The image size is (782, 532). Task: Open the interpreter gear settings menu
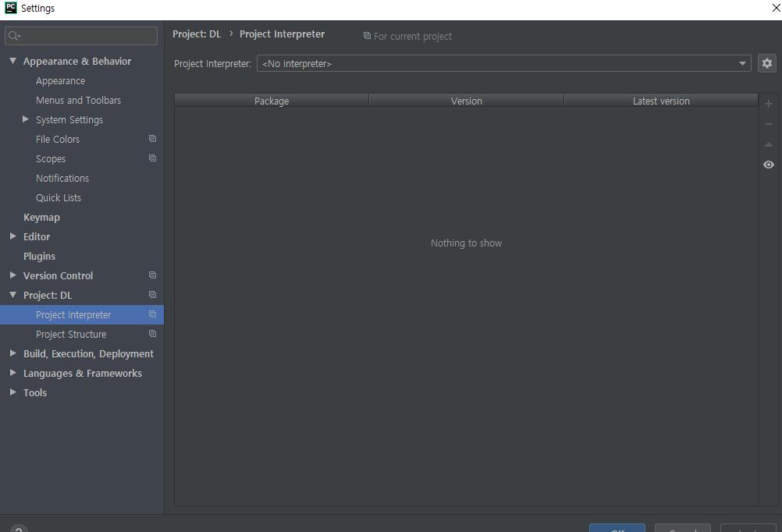pyautogui.click(x=767, y=63)
